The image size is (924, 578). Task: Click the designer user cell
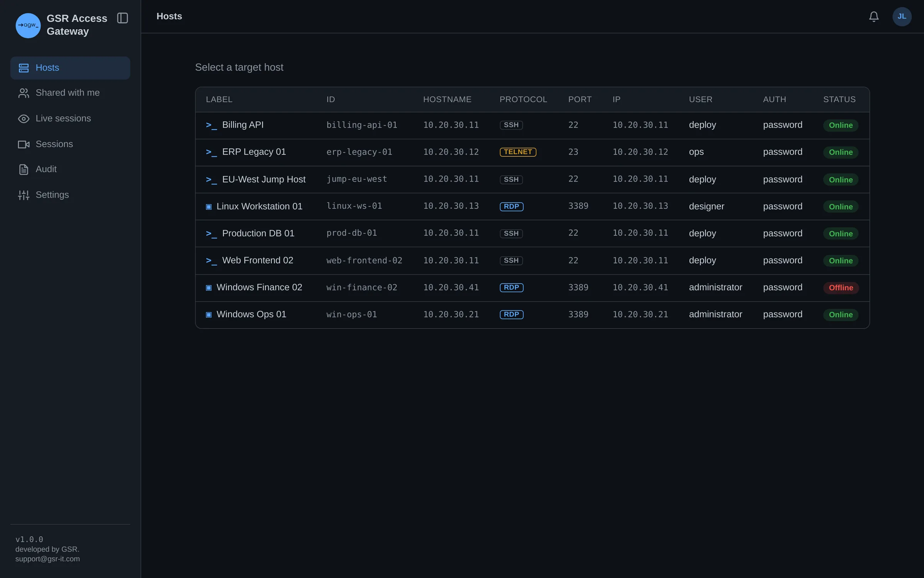(x=706, y=207)
